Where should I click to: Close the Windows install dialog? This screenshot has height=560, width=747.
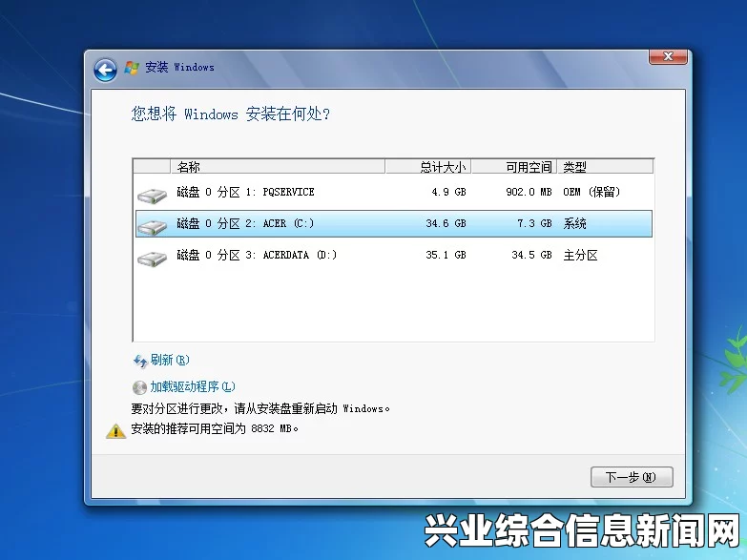click(x=668, y=56)
